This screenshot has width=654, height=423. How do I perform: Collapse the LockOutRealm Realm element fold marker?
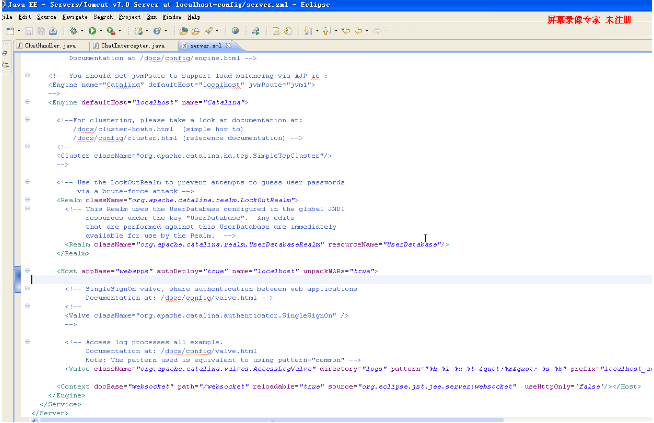point(28,199)
